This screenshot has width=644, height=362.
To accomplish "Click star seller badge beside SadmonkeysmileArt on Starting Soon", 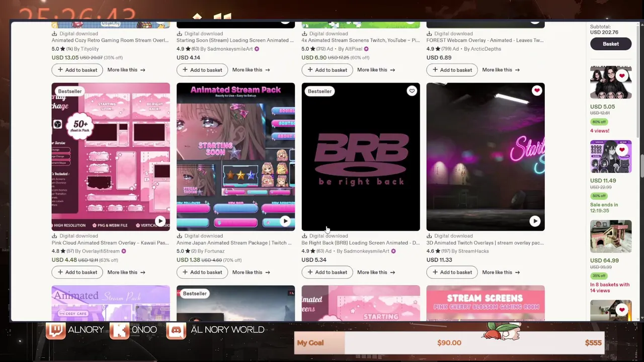I will [257, 49].
